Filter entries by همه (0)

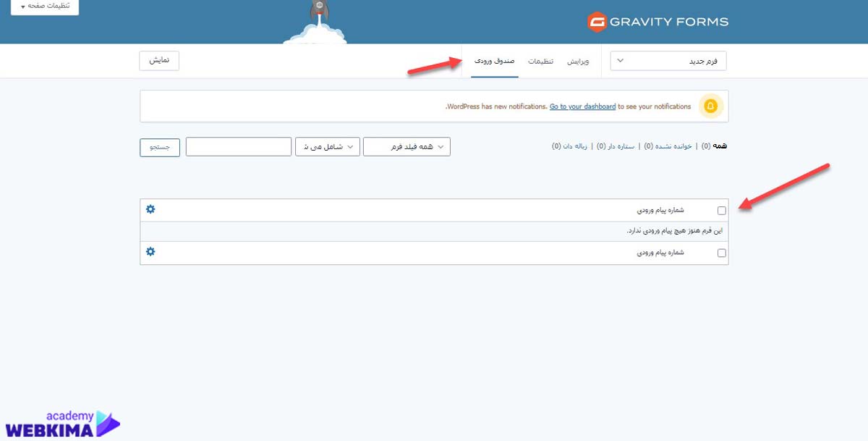point(715,146)
